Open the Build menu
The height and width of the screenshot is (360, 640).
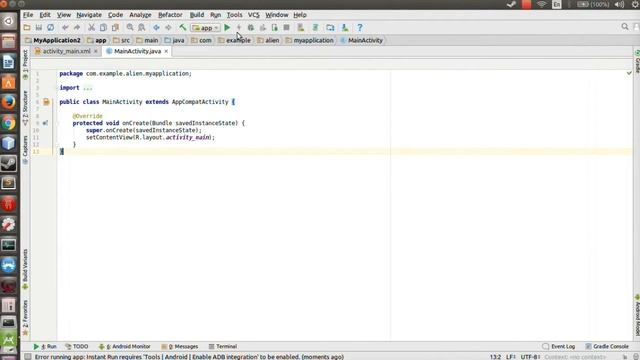197,15
